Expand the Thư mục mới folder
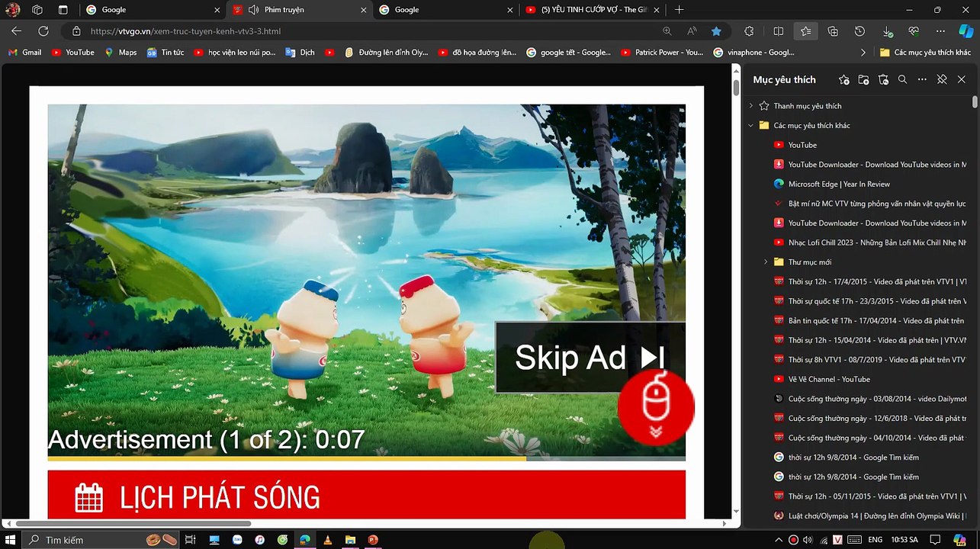The width and height of the screenshot is (980, 549). 766,262
